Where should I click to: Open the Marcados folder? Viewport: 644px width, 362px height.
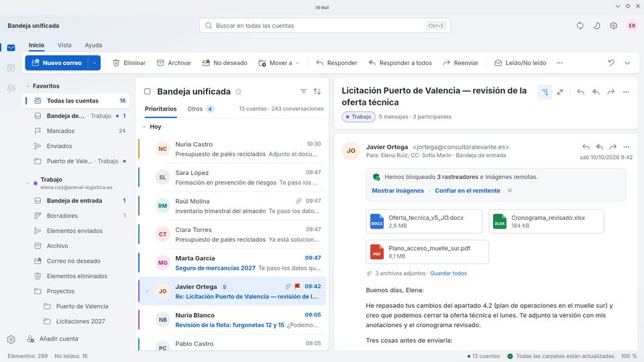[76, 131]
